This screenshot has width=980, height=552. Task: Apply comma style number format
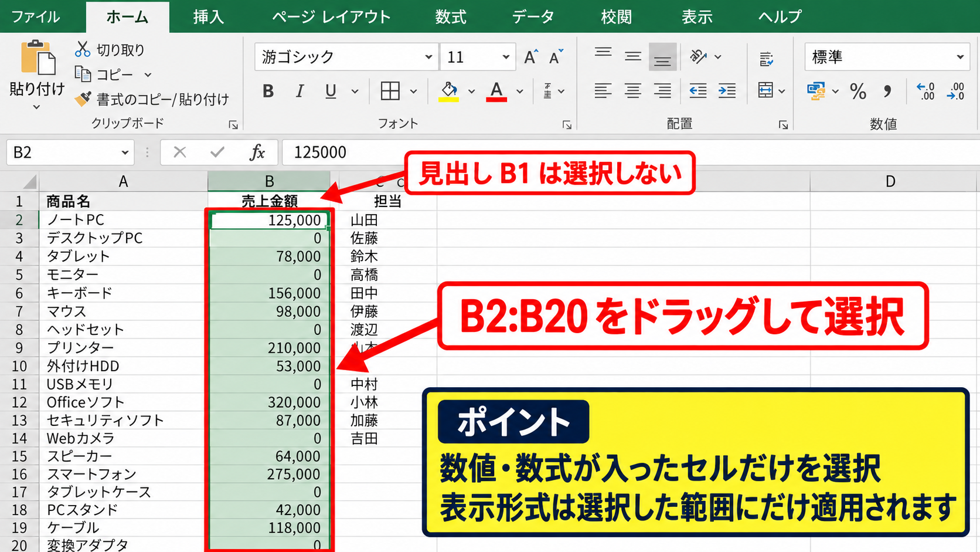click(x=887, y=91)
